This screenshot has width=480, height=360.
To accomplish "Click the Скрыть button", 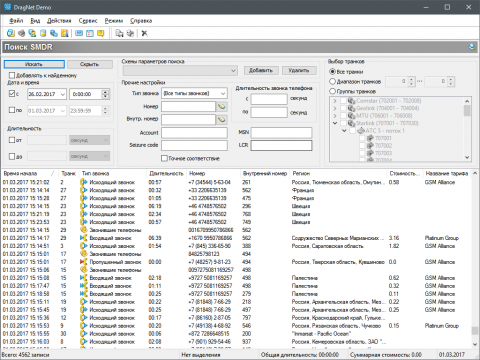I will pyautogui.click(x=90, y=64).
